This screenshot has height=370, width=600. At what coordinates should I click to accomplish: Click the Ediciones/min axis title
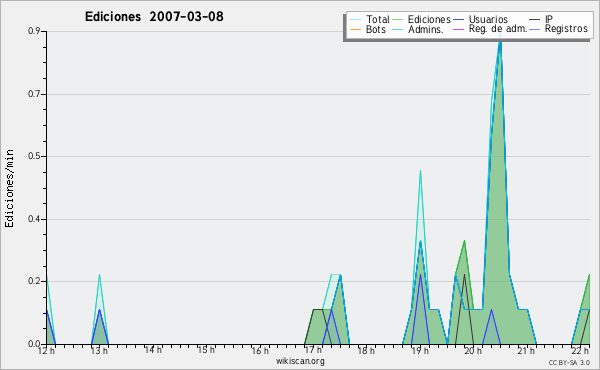[9, 188]
